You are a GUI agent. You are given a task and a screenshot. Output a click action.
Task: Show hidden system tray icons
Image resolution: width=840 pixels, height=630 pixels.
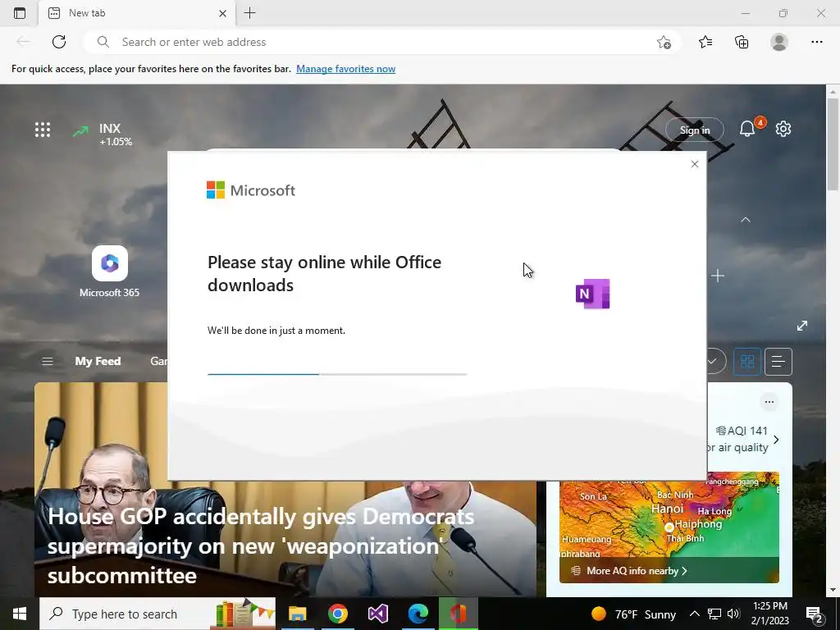[694, 614]
